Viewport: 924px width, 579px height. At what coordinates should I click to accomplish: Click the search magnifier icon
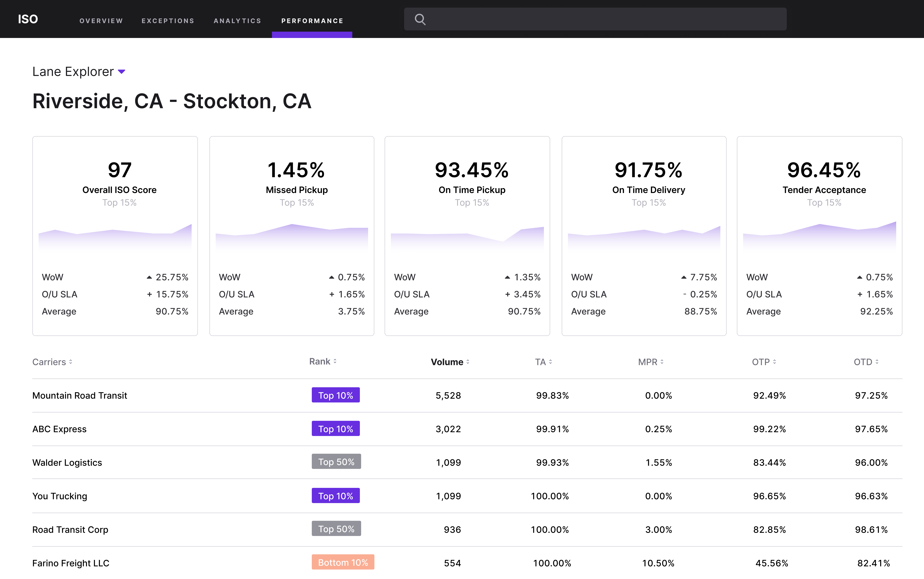click(420, 19)
